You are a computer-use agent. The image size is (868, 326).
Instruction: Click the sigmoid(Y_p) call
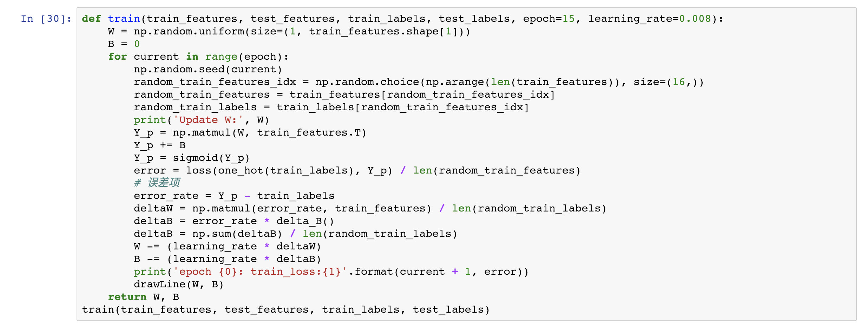pyautogui.click(x=211, y=158)
